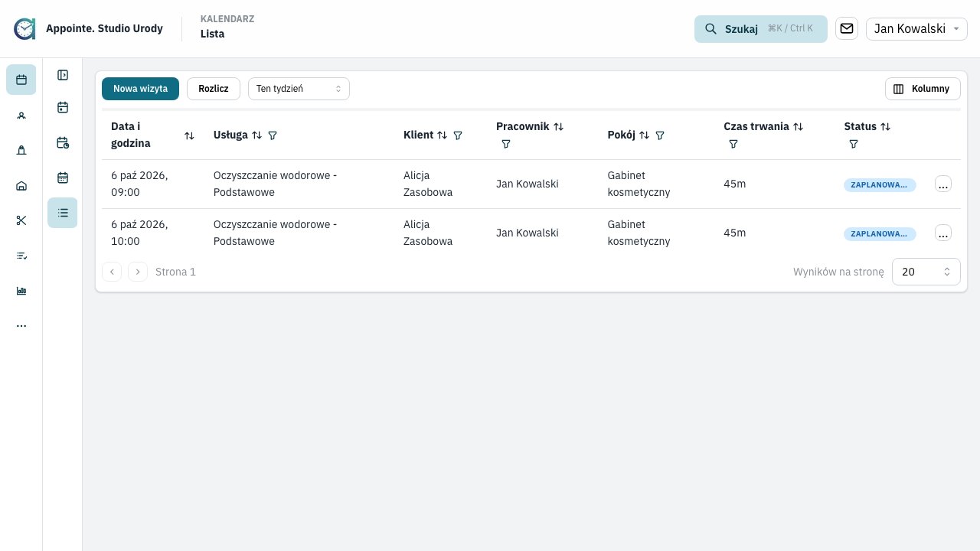Sort the Usługa column

pyautogui.click(x=257, y=135)
